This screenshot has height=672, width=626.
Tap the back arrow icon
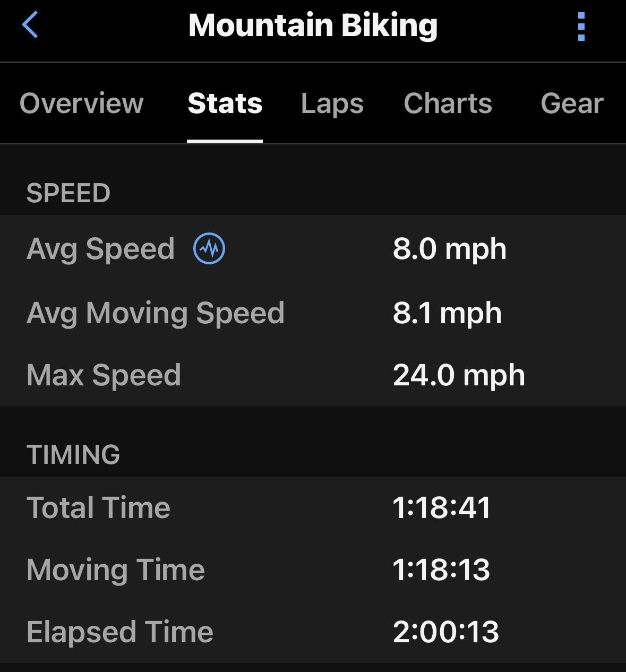pos(30,25)
